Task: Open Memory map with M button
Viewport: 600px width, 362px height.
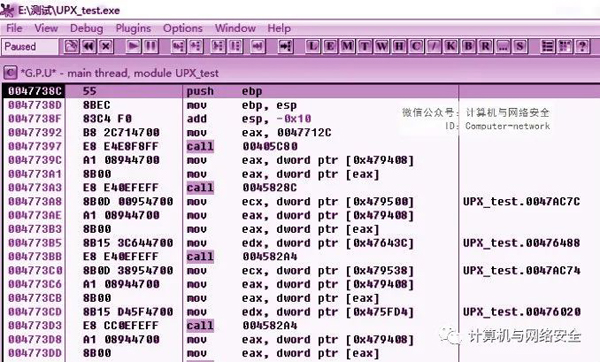Action: (x=347, y=47)
